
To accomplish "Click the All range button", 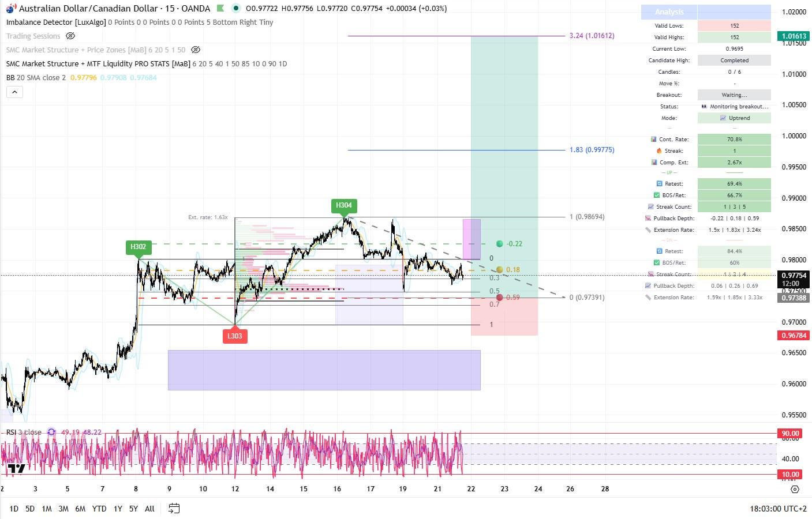I will 149,509.
